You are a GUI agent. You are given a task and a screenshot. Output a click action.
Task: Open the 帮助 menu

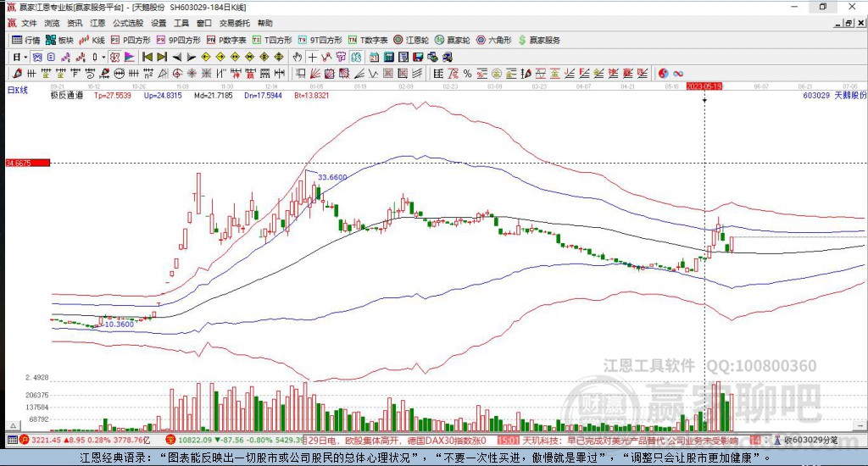pos(265,23)
